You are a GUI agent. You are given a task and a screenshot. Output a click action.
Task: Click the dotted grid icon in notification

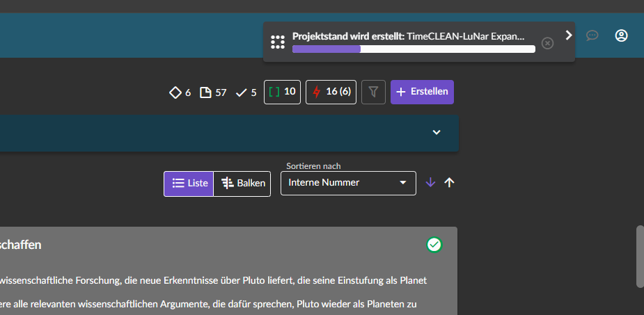[x=278, y=42]
